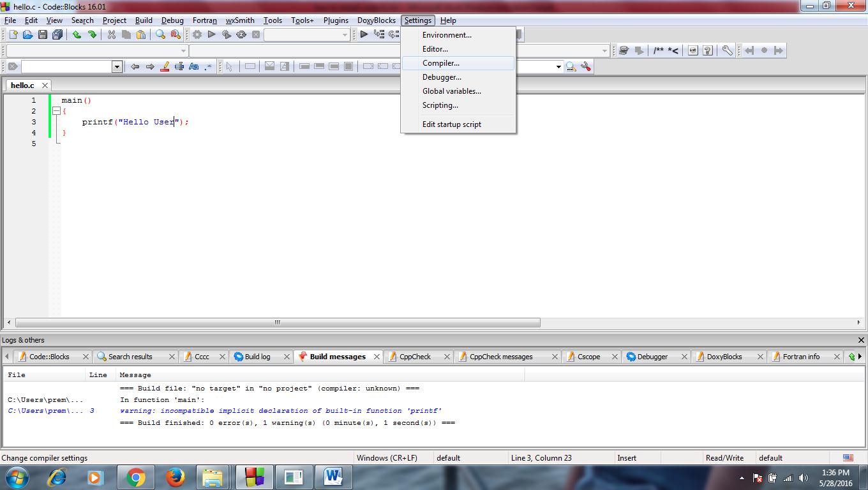
Task: Open search options red wrench icon
Action: [586, 66]
